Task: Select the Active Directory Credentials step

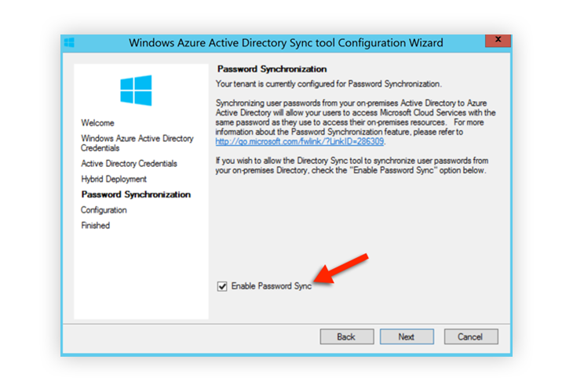Action: tap(129, 164)
